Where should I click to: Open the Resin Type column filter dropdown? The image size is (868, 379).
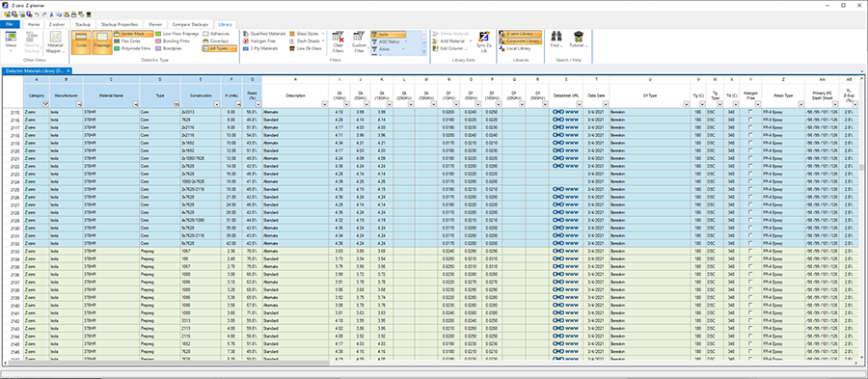800,103
